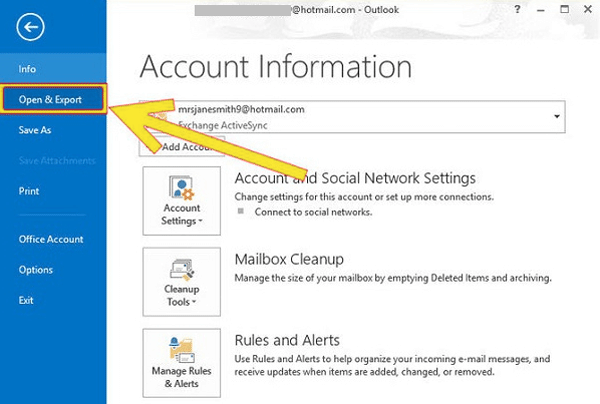This screenshot has width=600, height=404.
Task: Select Open & Export in sidebar
Action: pos(53,99)
